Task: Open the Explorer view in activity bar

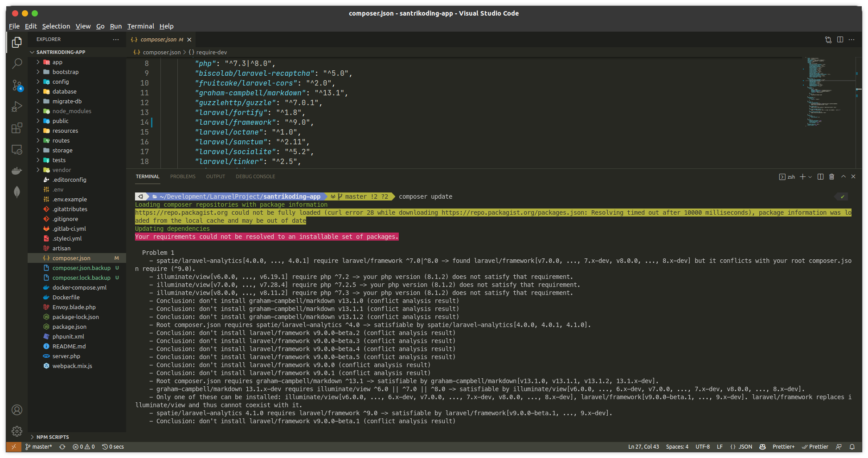Action: point(17,42)
